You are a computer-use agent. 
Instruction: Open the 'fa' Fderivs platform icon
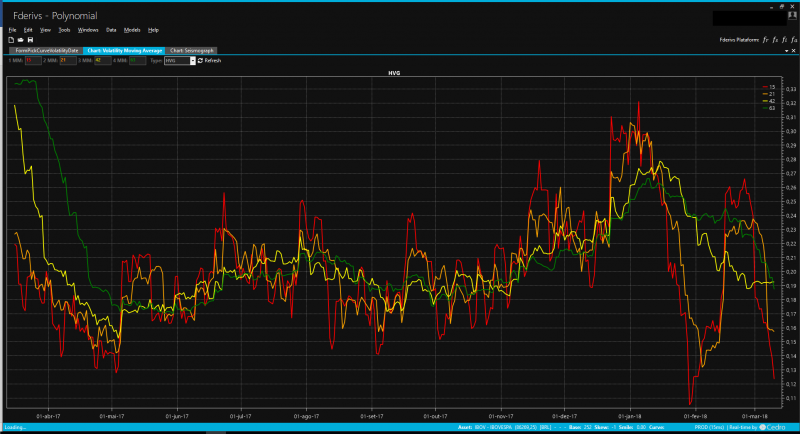pos(795,39)
